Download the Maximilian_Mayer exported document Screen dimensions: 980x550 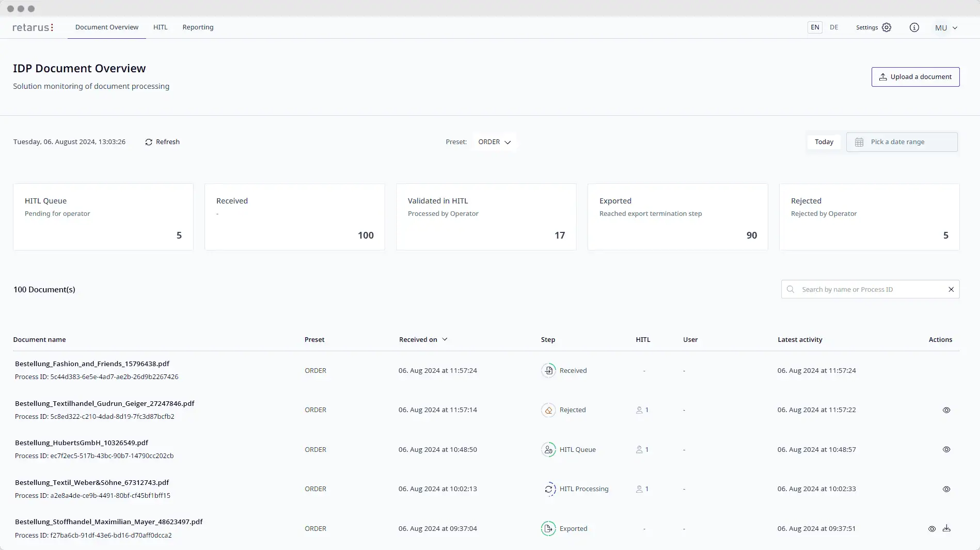tap(946, 528)
